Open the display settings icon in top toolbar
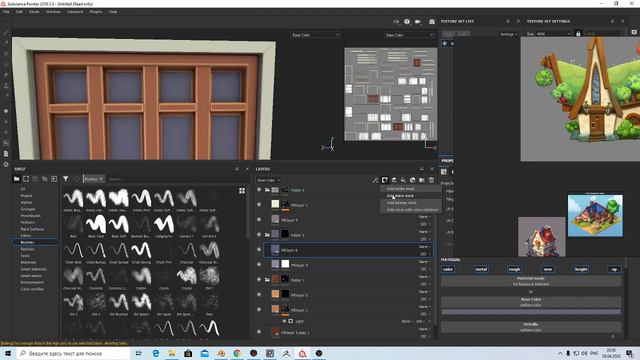Screen dimensions: 640x360 407,22
